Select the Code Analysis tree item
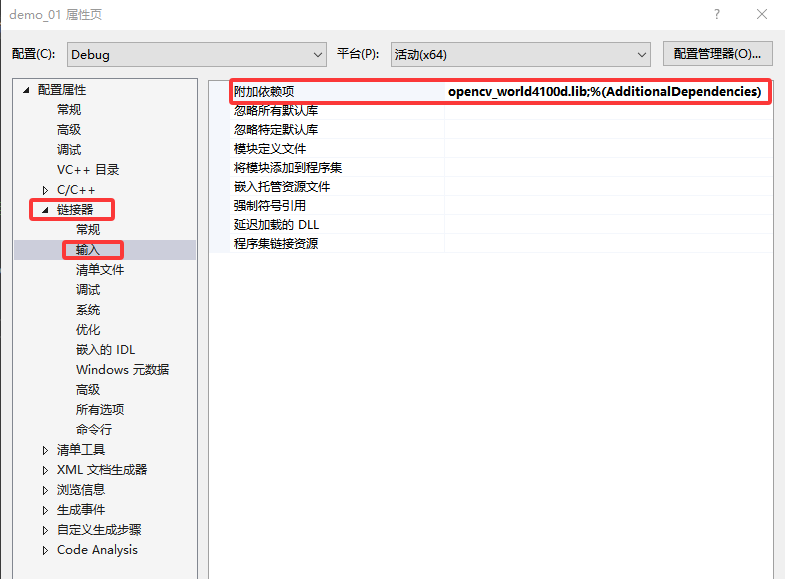Screen dimensions: 785x579 coord(98,550)
